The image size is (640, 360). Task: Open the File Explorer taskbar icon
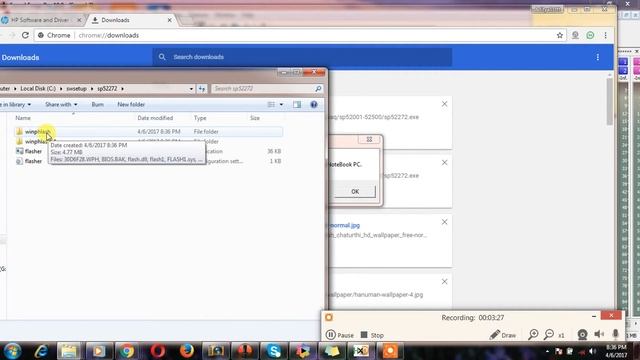pyautogui.click(x=69, y=351)
